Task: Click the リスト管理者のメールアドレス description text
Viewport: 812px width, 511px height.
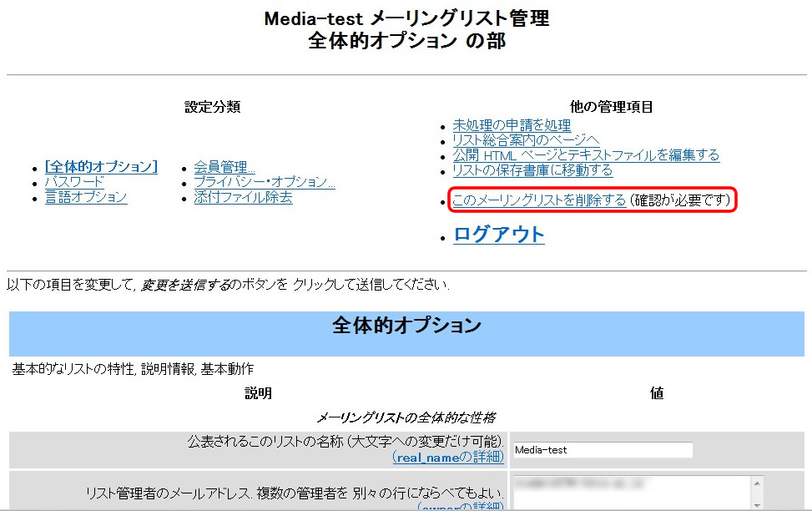Action: pos(295,493)
